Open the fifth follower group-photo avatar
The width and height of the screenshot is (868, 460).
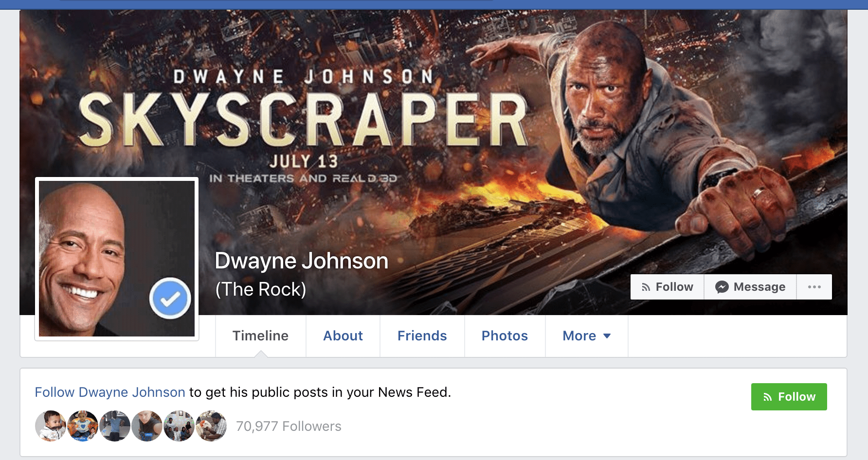pyautogui.click(x=179, y=426)
